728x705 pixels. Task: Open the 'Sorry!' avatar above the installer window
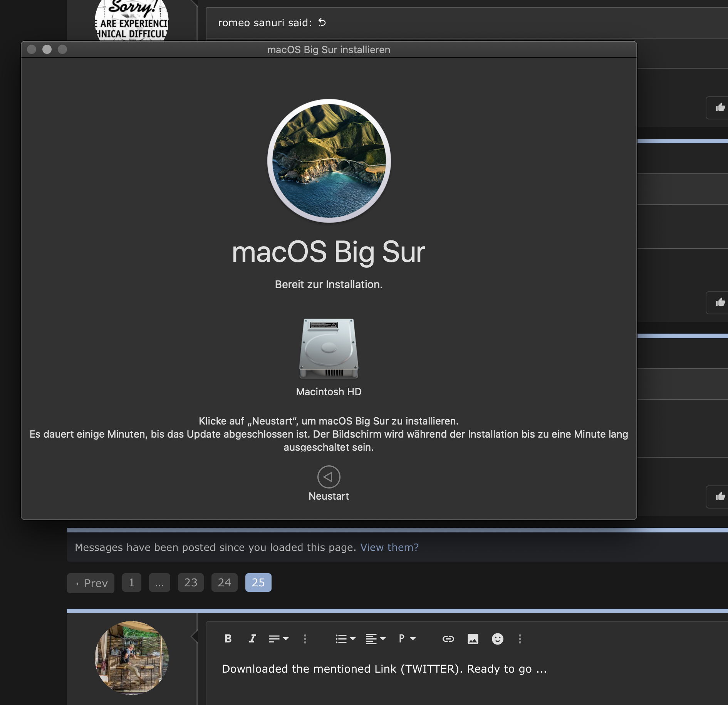pos(132,20)
